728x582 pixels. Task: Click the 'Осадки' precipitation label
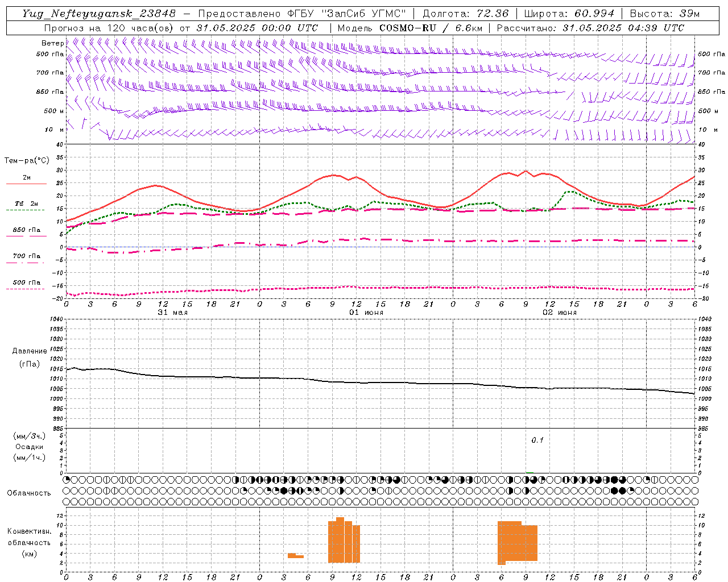[x=30, y=447]
